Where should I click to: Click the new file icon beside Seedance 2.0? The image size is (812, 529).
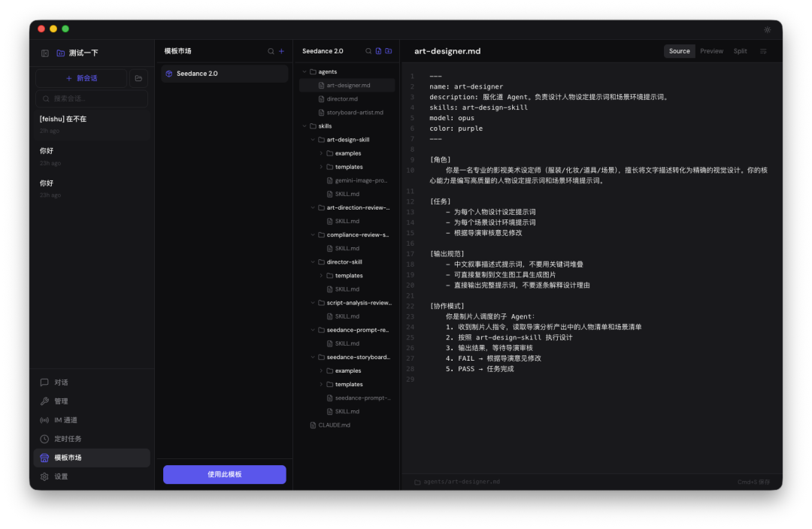point(379,52)
